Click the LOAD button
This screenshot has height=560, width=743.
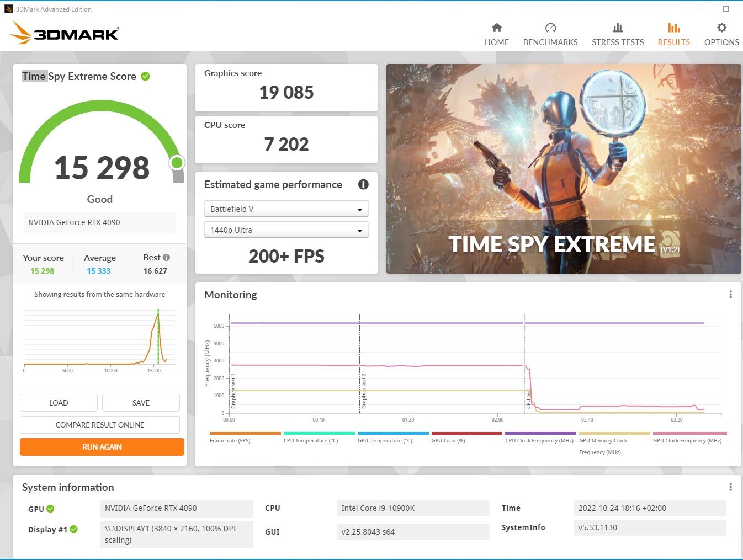click(x=59, y=403)
